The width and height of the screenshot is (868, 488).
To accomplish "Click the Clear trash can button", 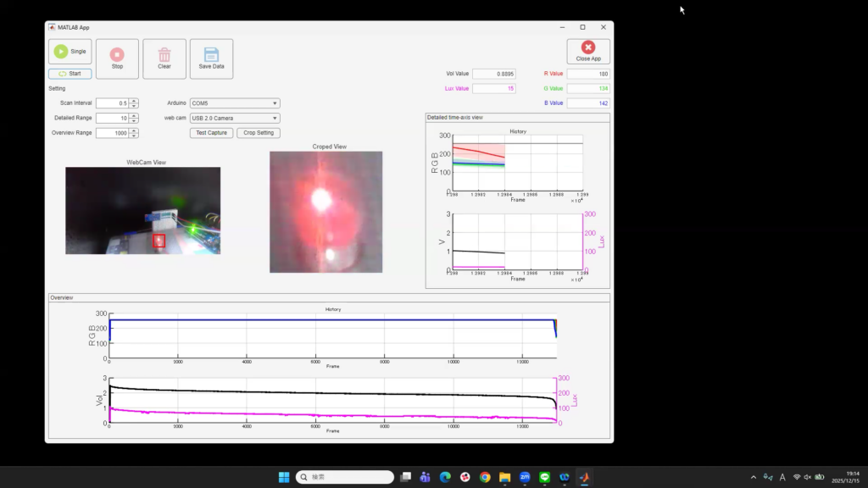I will click(164, 58).
